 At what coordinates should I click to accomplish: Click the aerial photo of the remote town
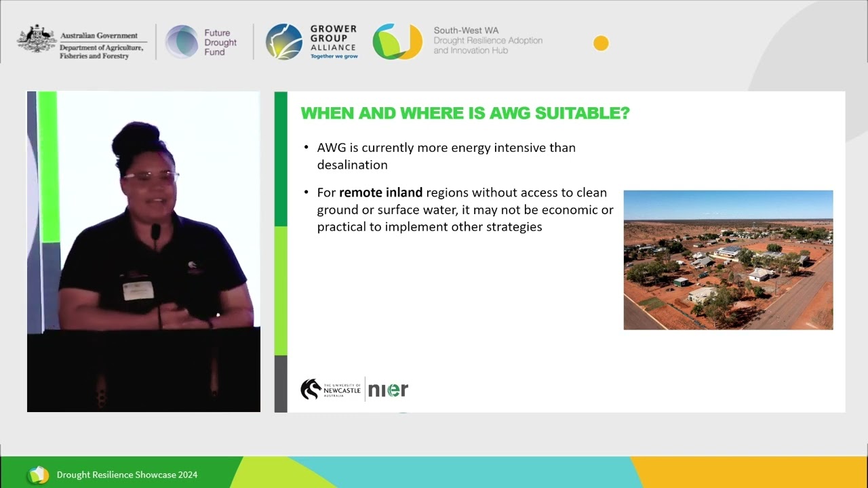(728, 260)
